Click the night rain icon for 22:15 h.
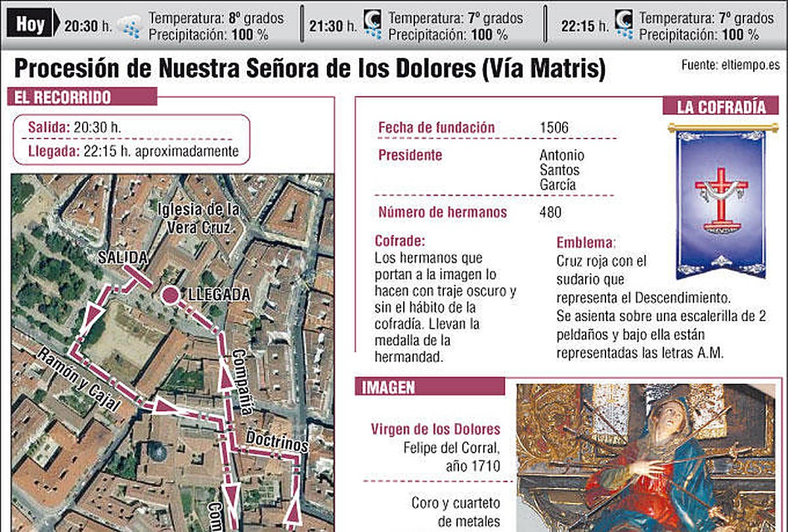Image resolution: width=788 pixels, height=532 pixels. (x=623, y=25)
